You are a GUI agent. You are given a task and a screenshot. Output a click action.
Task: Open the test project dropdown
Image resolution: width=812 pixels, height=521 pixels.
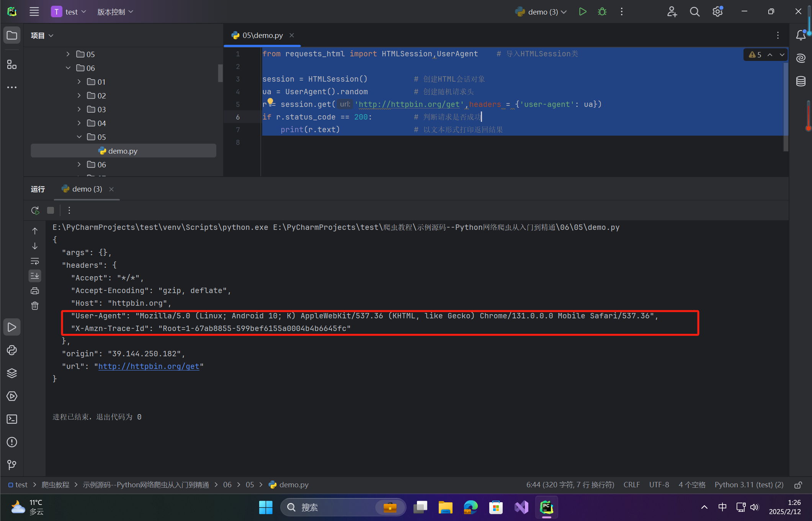pyautogui.click(x=69, y=12)
